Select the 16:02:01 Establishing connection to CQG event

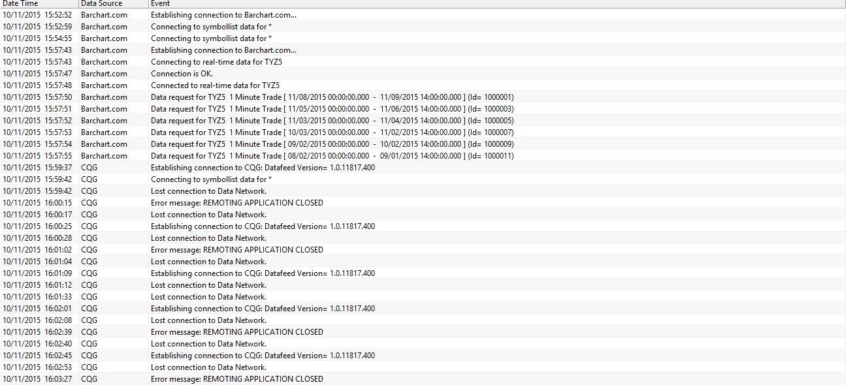[263, 309]
